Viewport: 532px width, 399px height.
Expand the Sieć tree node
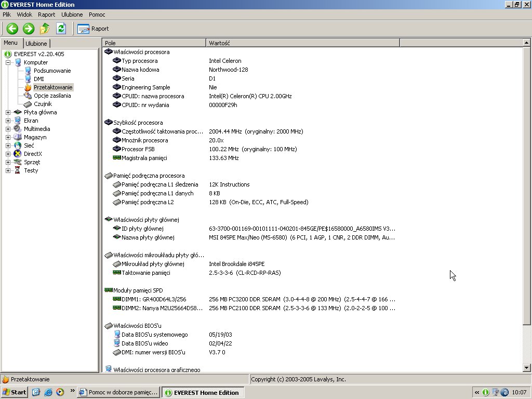pos(8,145)
